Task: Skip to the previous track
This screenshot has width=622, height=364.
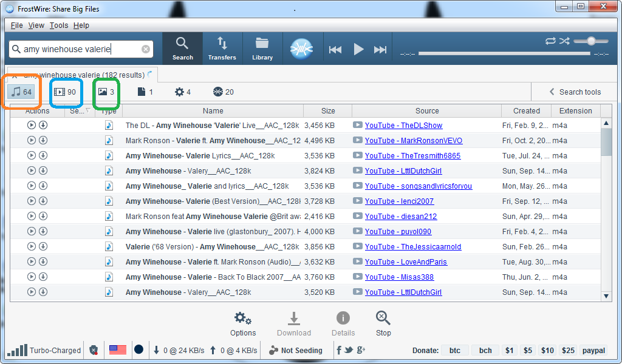Action: (x=335, y=50)
